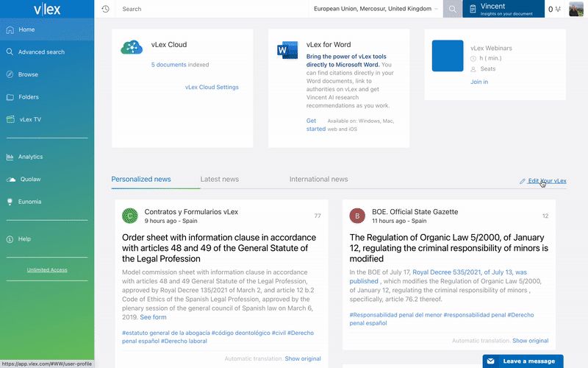Open Vincent insights on your document

(503, 9)
